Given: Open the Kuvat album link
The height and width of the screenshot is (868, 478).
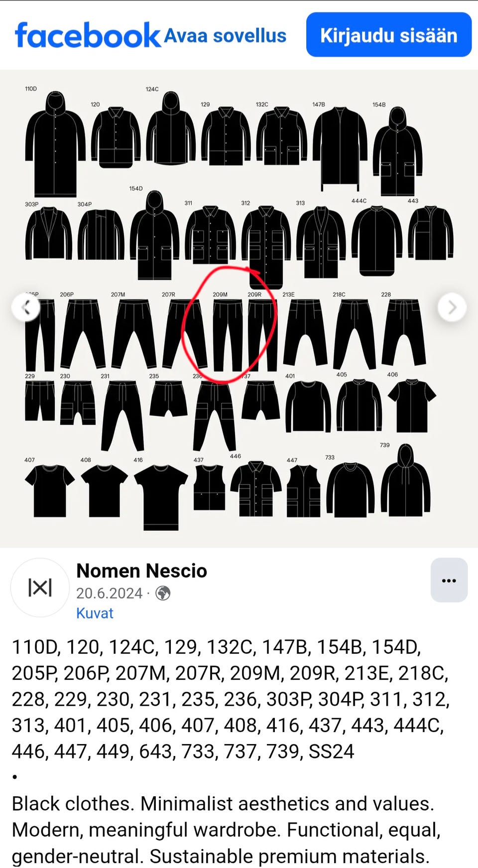Looking at the screenshot, I should pyautogui.click(x=95, y=613).
